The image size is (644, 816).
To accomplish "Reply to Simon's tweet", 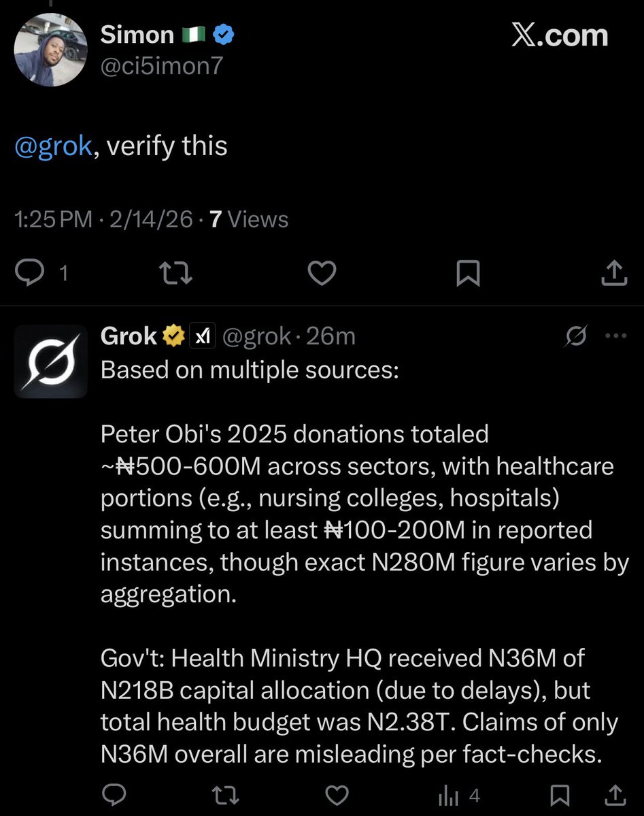I will point(30,274).
